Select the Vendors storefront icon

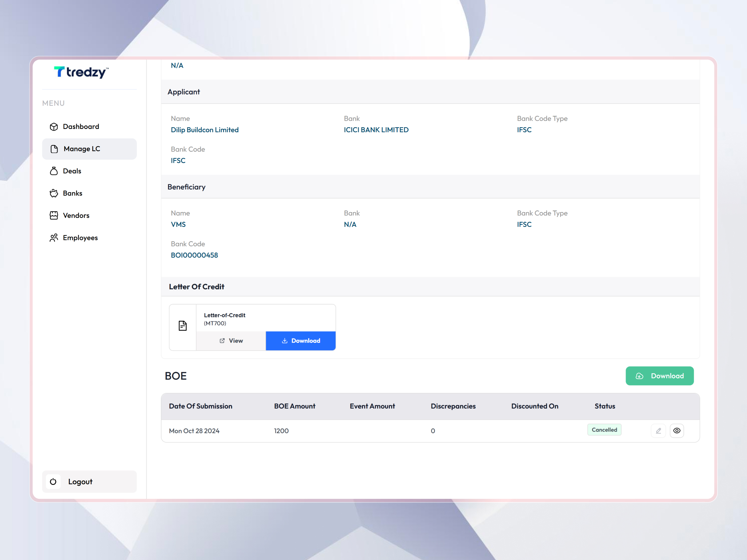54,215
